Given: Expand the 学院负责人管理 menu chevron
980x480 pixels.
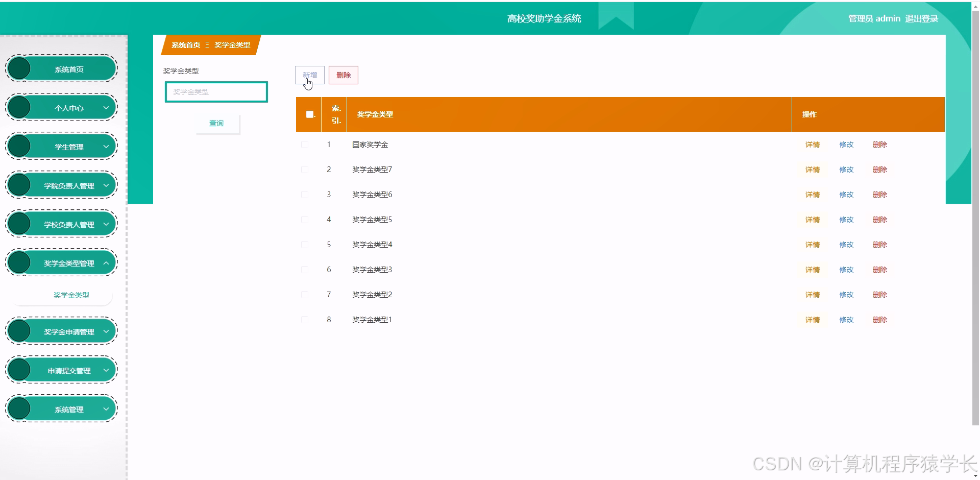Looking at the screenshot, I should coord(106,185).
